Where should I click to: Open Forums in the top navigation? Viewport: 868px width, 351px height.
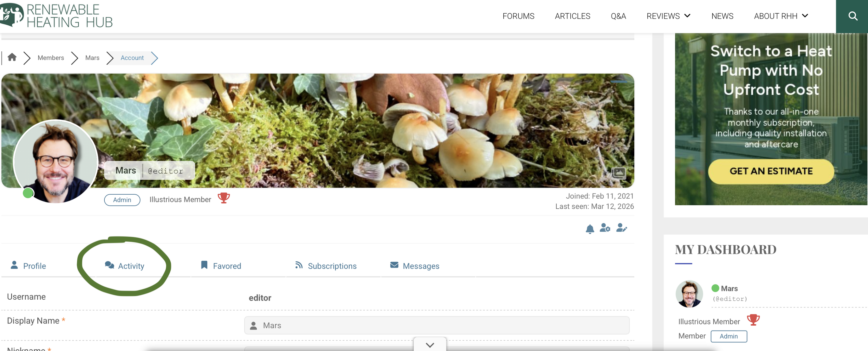518,16
